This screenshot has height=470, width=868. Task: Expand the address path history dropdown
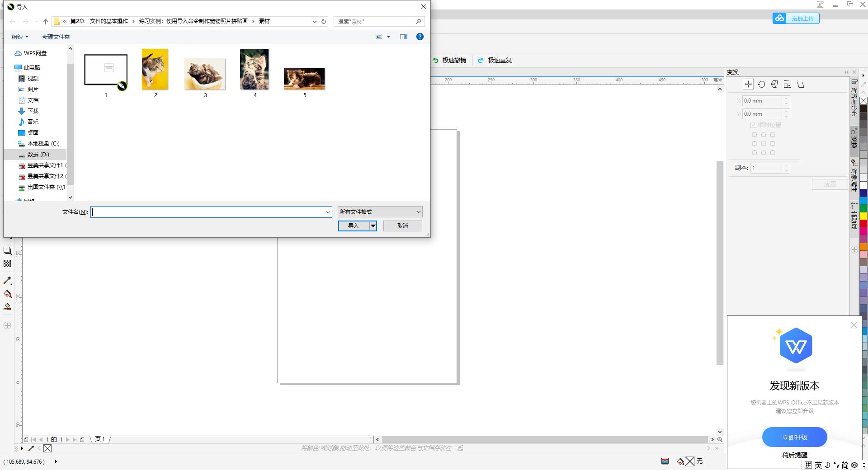[315, 21]
